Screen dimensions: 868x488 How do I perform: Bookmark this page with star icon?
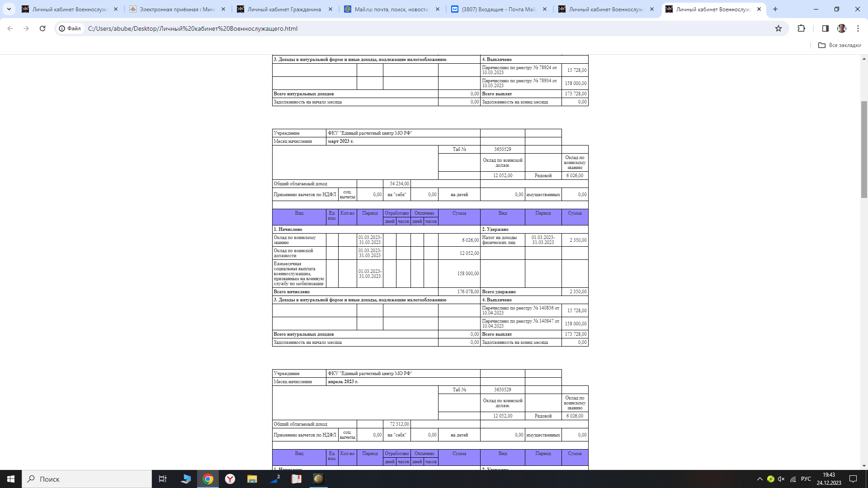[x=778, y=28]
